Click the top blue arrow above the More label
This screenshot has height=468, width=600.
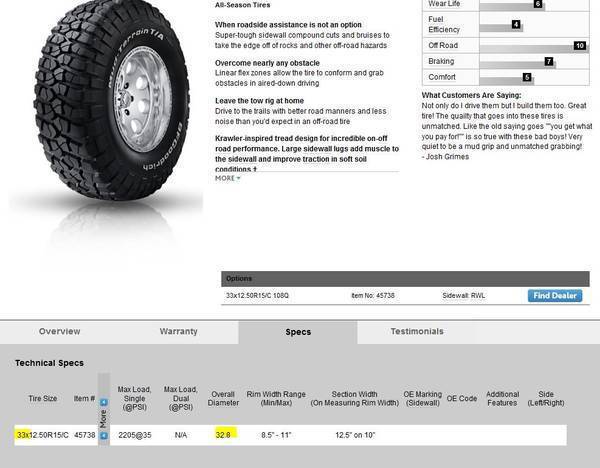click(104, 402)
